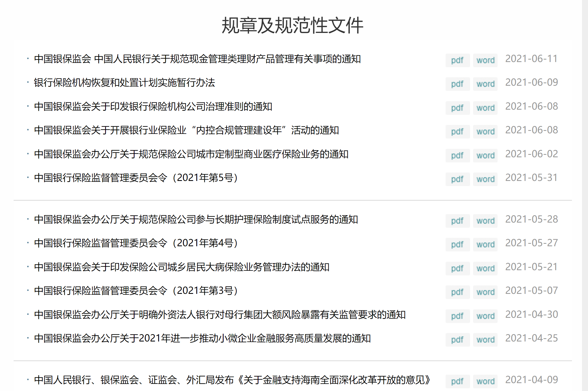This screenshot has height=391, width=588.
Task: Download pdf of 2021年第3号 order
Action: click(458, 292)
